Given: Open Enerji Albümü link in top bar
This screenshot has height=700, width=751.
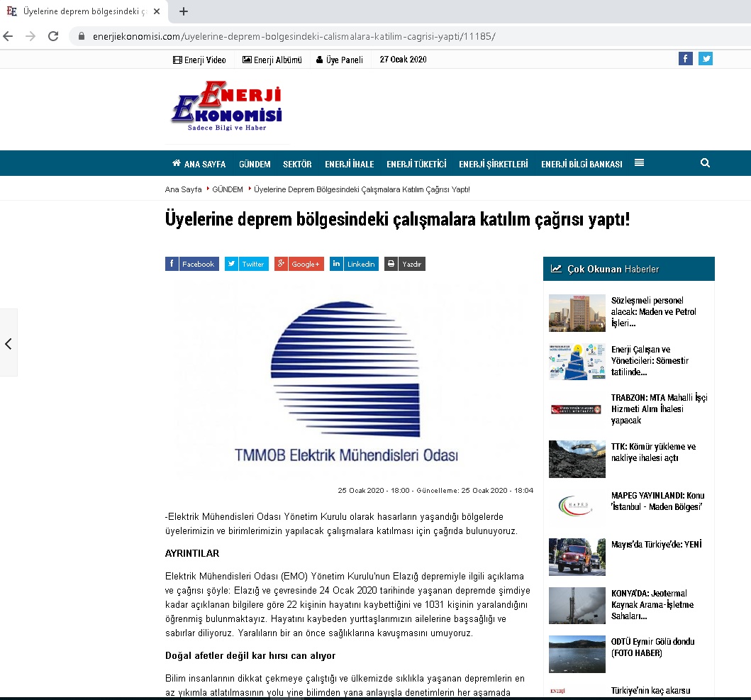Looking at the screenshot, I should pos(272,60).
